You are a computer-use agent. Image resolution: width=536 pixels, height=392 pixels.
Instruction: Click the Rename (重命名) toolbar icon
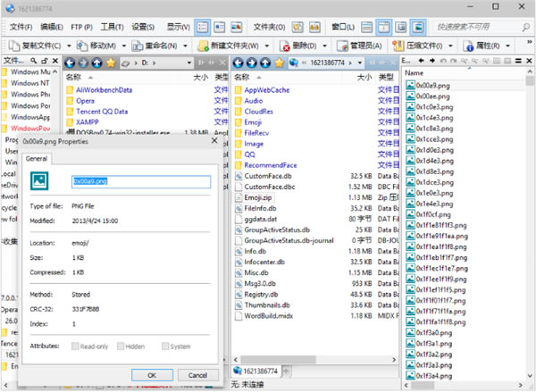click(136, 45)
